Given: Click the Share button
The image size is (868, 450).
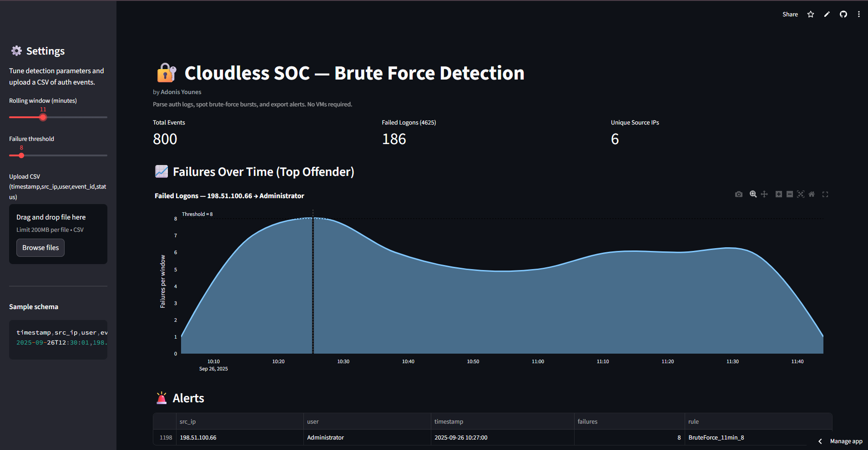Looking at the screenshot, I should coord(790,15).
